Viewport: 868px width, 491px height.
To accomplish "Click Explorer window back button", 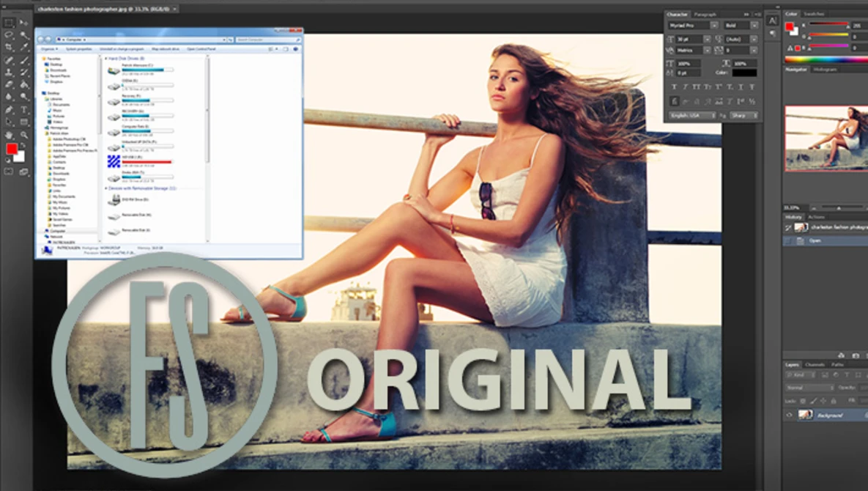I will pyautogui.click(x=41, y=40).
